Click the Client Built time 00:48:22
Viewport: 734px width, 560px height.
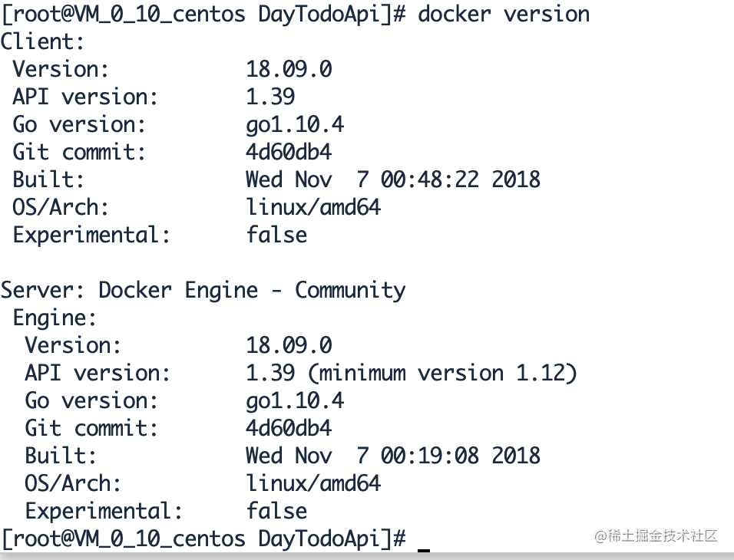click(430, 180)
